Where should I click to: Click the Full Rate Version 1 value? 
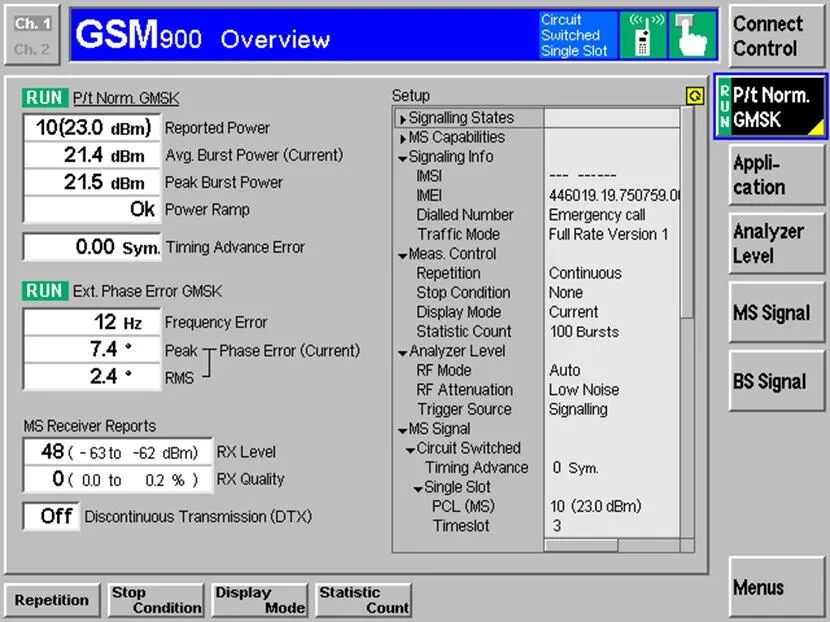608,234
